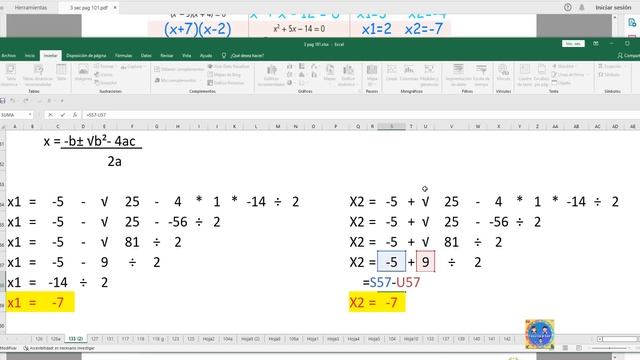Switch to the Archivo tab
Viewport: 640px width, 360px height.
9,56
